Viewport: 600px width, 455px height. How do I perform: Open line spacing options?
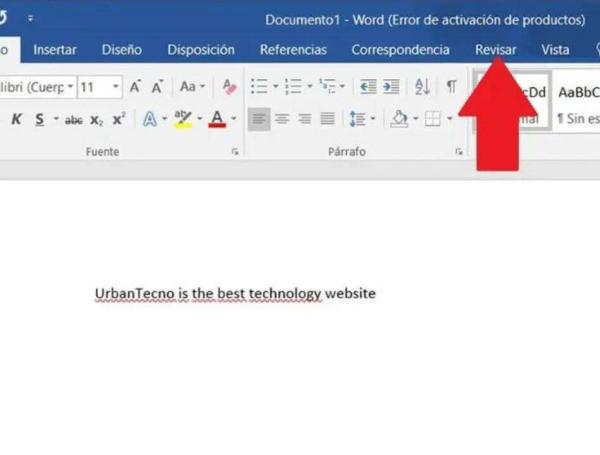coord(357,119)
